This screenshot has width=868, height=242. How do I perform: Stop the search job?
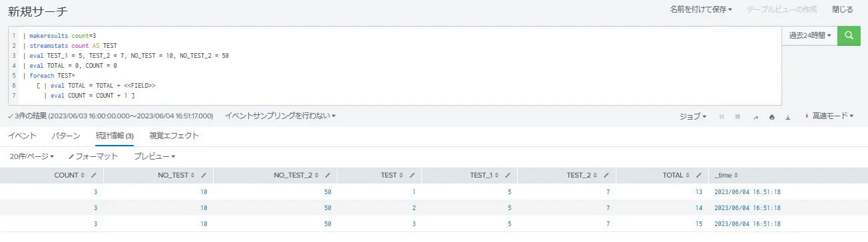coord(738,116)
